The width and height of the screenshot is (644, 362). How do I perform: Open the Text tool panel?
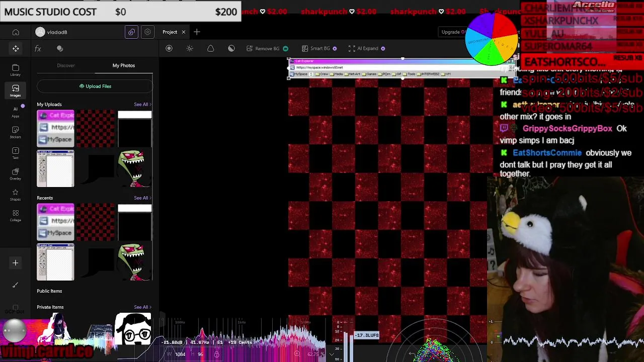point(16,153)
